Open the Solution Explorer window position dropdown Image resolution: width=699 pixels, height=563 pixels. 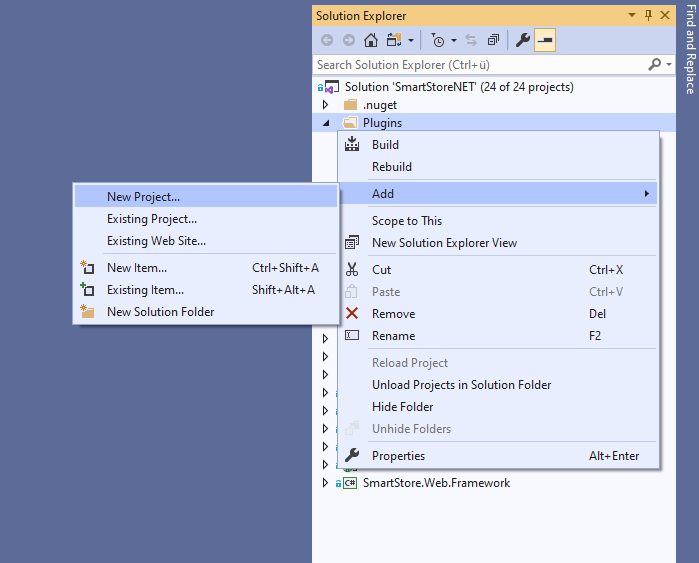pos(633,15)
